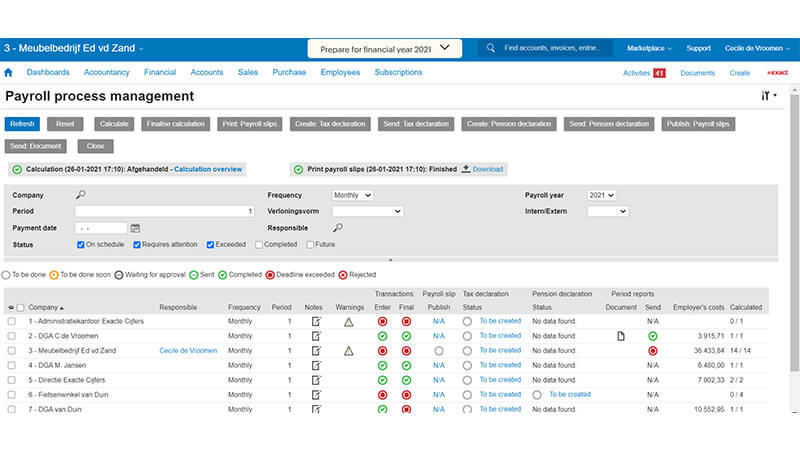Enable the Completed status checkbox
The height and width of the screenshot is (450, 800).
tap(259, 245)
